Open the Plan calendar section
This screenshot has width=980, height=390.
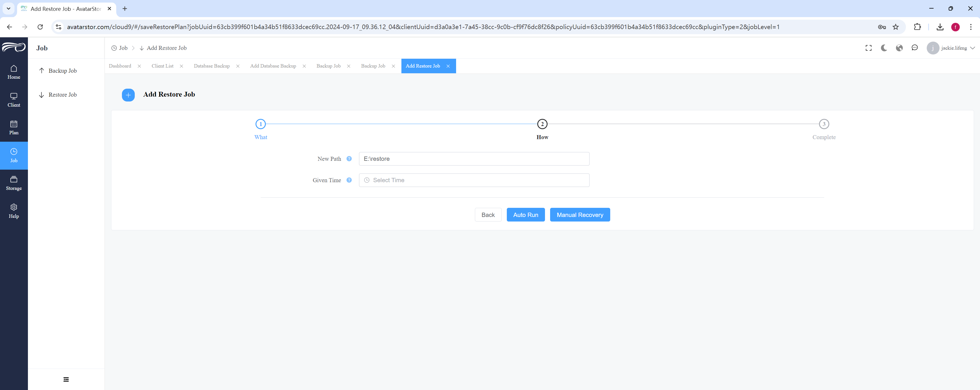(x=14, y=128)
